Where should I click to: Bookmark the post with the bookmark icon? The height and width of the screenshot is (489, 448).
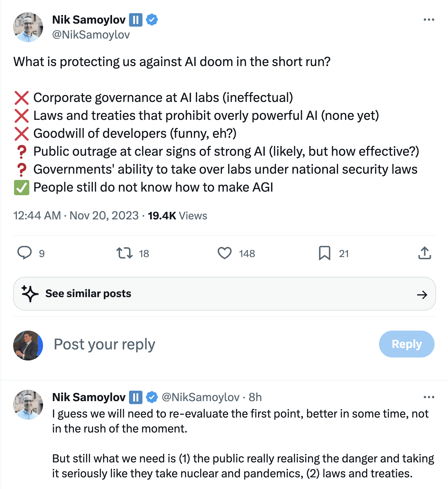[x=325, y=253]
